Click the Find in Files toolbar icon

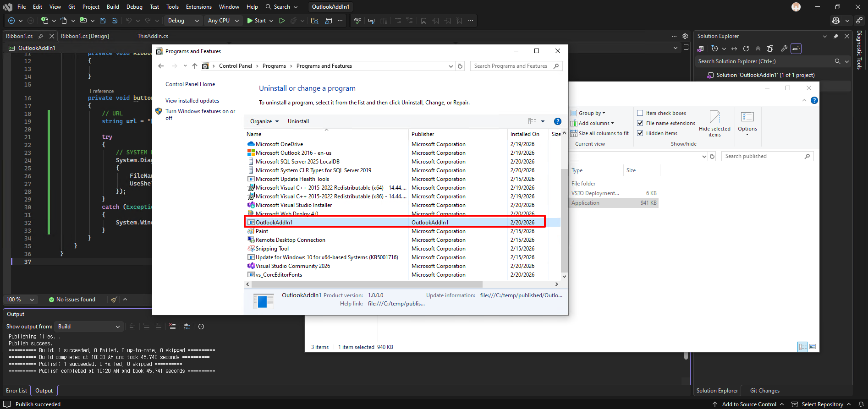click(x=314, y=21)
